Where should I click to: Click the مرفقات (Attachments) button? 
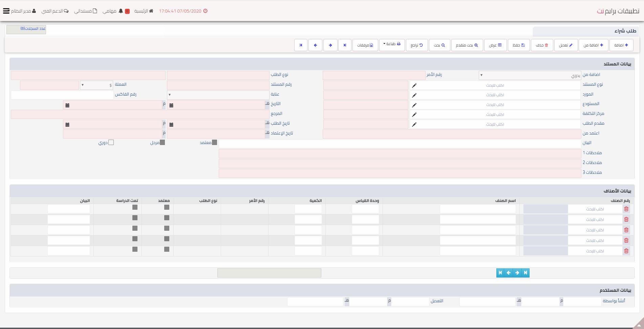365,45
